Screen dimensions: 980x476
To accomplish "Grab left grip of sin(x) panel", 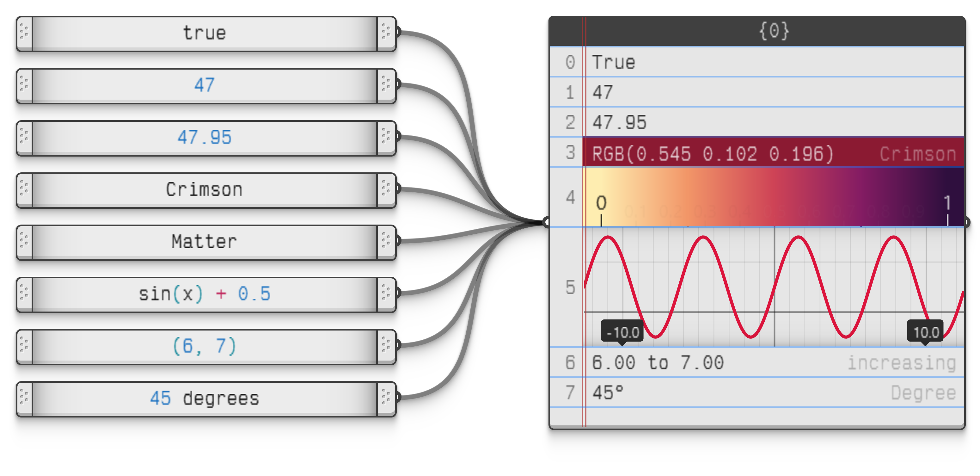I will point(24,294).
